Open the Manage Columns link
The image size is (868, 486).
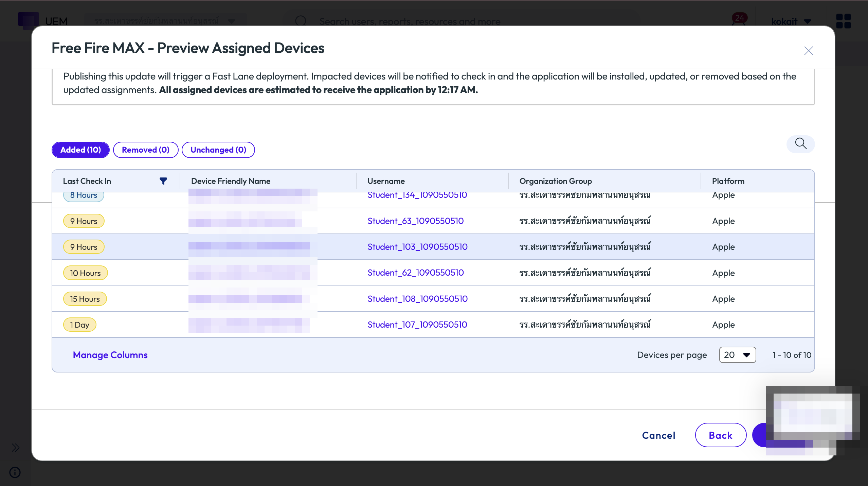click(x=110, y=355)
